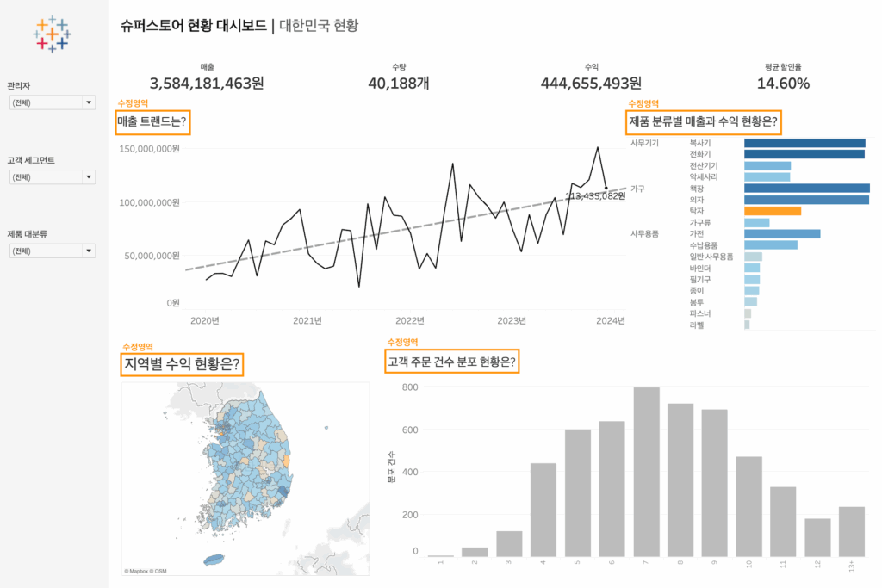Select the histogram bar for 4 orders
This screenshot has height=588, width=882.
[543, 510]
